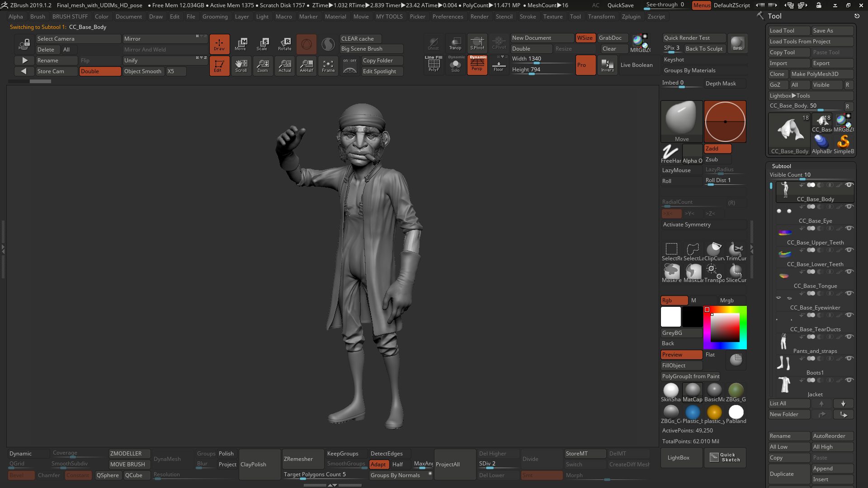868x488 pixels.
Task: Select the Boots1 subtool thumbnail
Action: coord(784,363)
